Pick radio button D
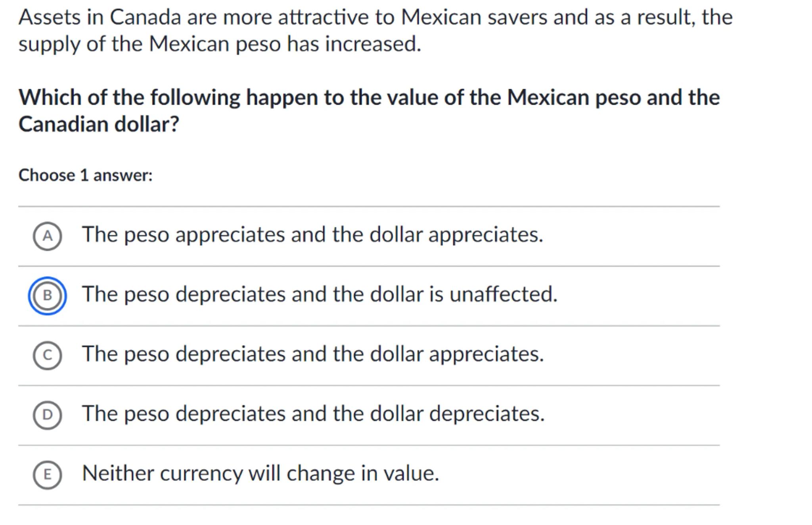Screen dimensions: 812x525 pyautogui.click(x=47, y=415)
